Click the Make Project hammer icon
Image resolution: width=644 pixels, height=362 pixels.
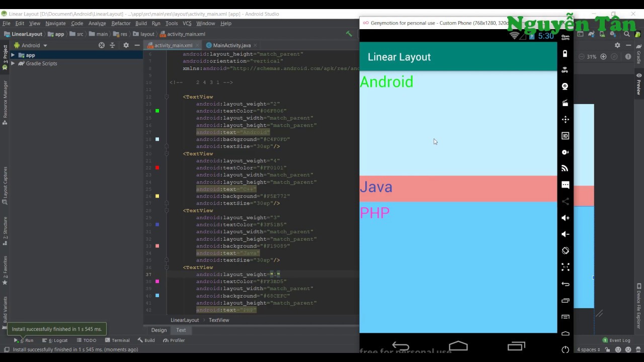(x=349, y=34)
